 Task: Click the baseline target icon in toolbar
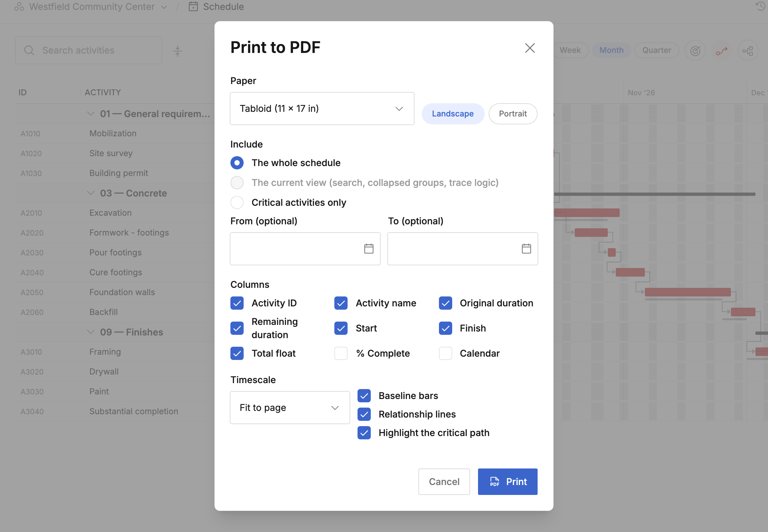(695, 50)
